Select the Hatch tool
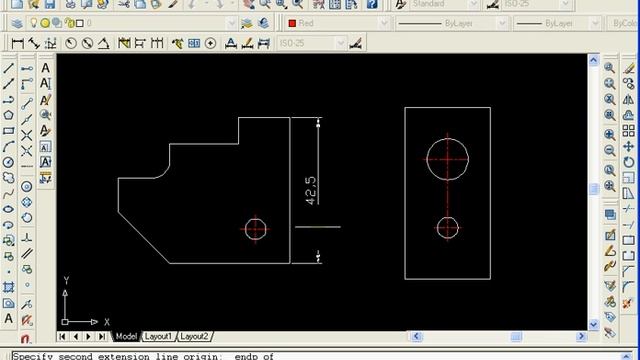This screenshot has height=360, width=640. coord(9,287)
